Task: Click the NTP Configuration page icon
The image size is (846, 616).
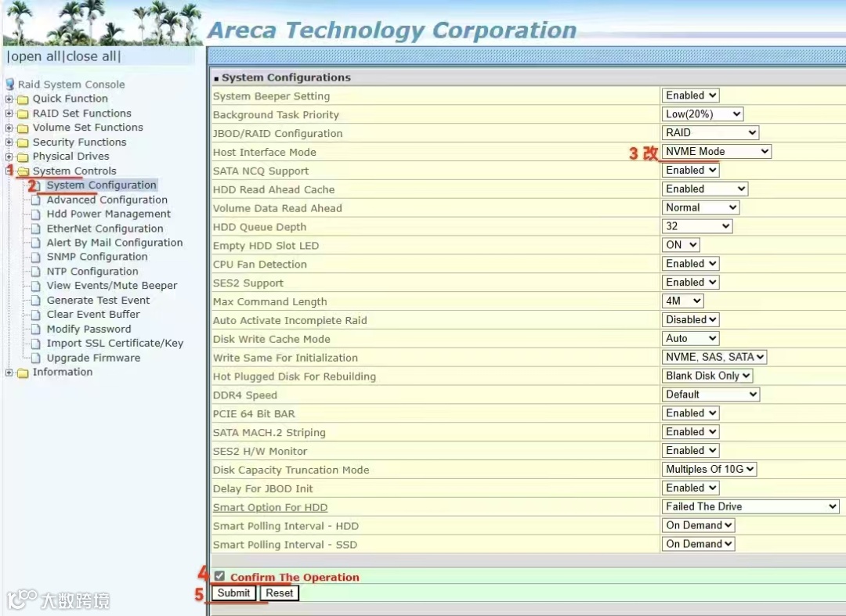Action: [x=36, y=272]
